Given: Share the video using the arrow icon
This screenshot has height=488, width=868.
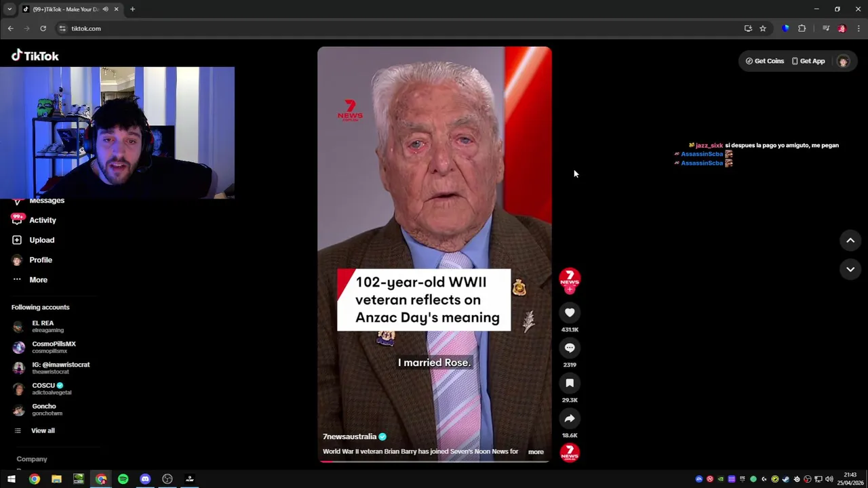Looking at the screenshot, I should pyautogui.click(x=570, y=418).
